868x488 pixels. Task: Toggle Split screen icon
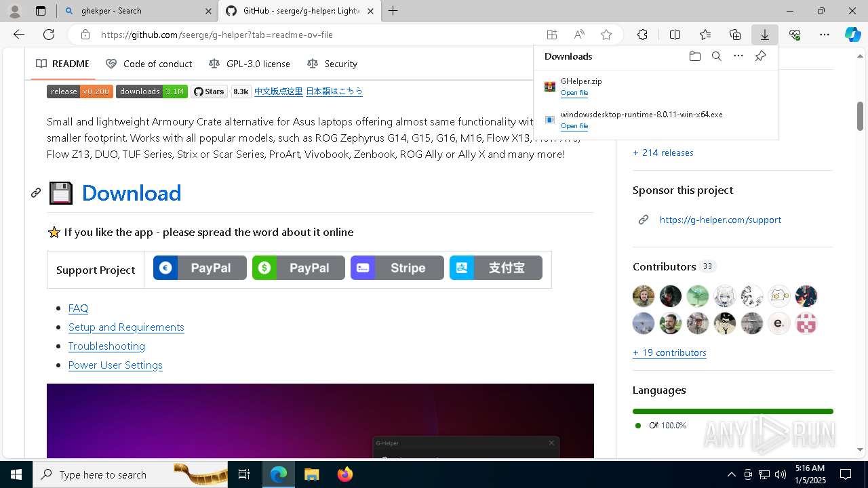pyautogui.click(x=675, y=35)
